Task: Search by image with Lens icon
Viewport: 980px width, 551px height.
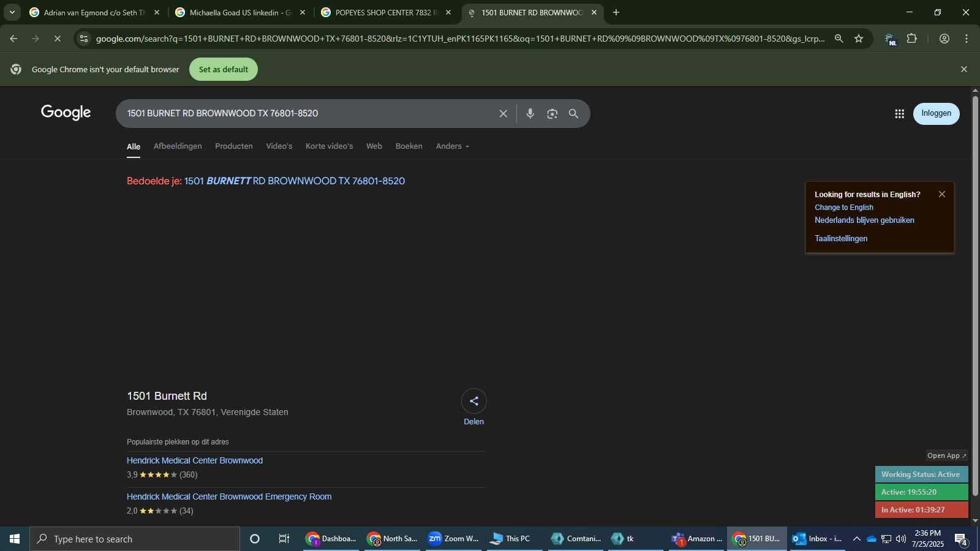Action: pos(552,113)
